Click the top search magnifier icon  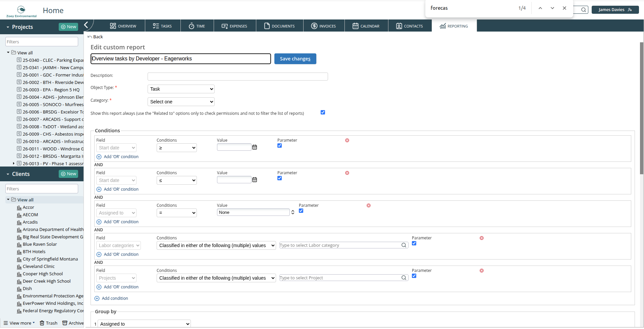[x=584, y=10]
